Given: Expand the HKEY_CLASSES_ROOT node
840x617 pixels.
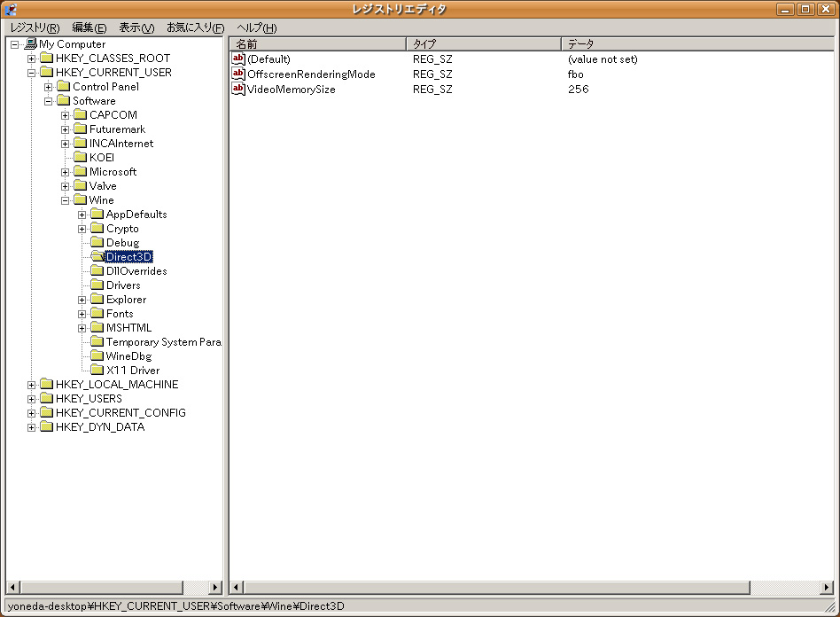Looking at the screenshot, I should point(32,59).
